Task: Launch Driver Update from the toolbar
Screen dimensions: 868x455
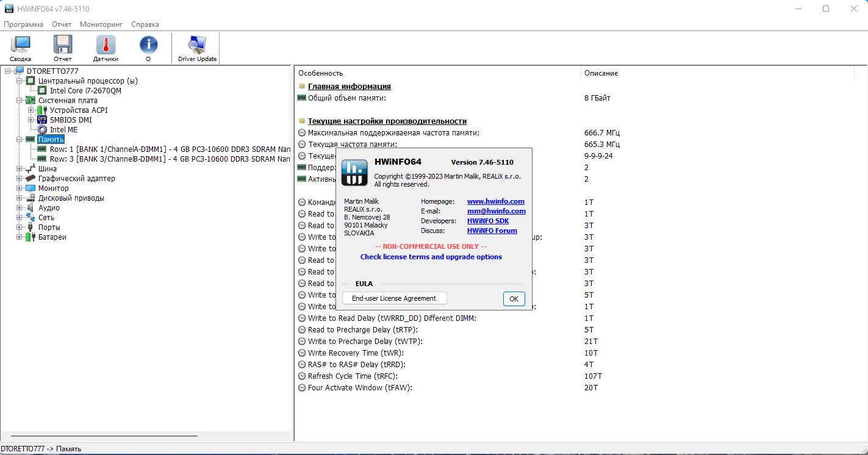Action: (x=198, y=45)
